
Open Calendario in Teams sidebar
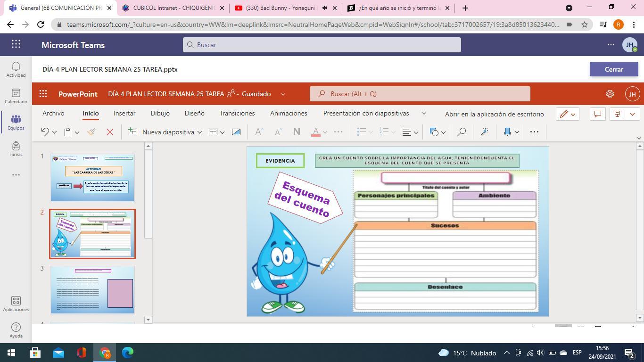tap(16, 96)
